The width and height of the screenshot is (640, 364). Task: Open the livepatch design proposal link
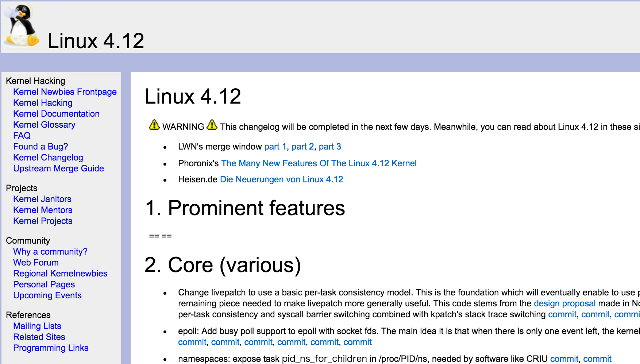564,303
